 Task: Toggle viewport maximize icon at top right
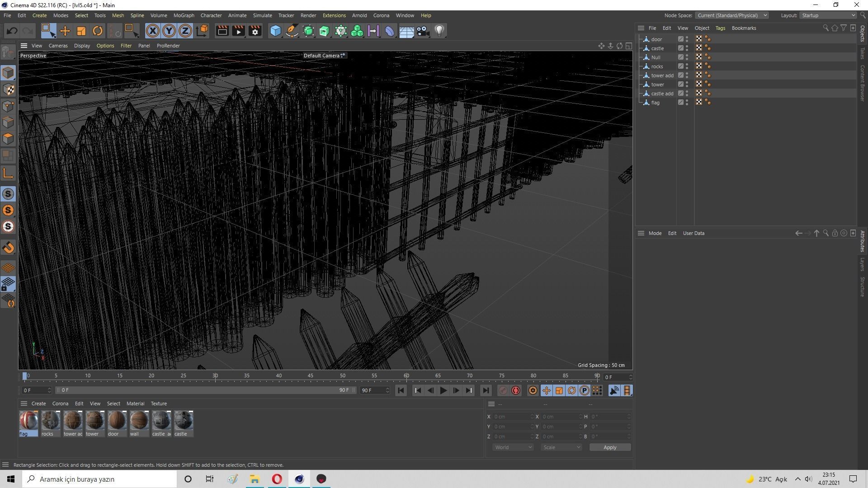pyautogui.click(x=628, y=46)
